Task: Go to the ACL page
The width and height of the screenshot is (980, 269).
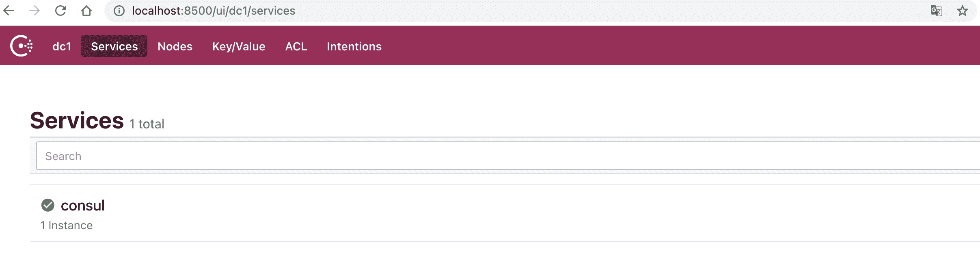Action: point(296,46)
